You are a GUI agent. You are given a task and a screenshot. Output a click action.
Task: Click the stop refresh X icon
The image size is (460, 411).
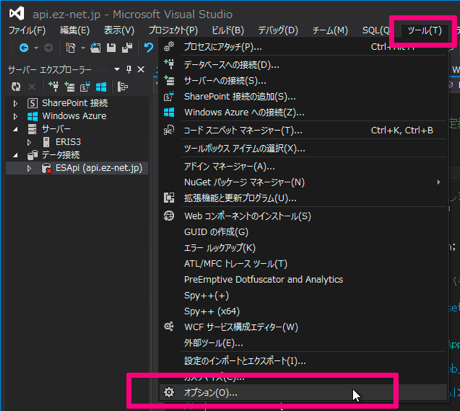[x=32, y=87]
